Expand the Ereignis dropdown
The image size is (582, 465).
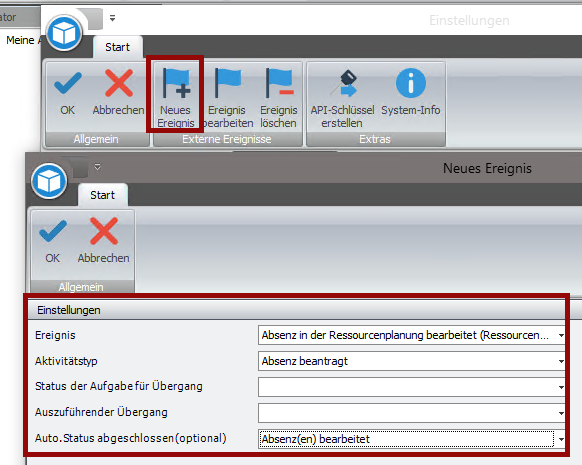point(561,335)
